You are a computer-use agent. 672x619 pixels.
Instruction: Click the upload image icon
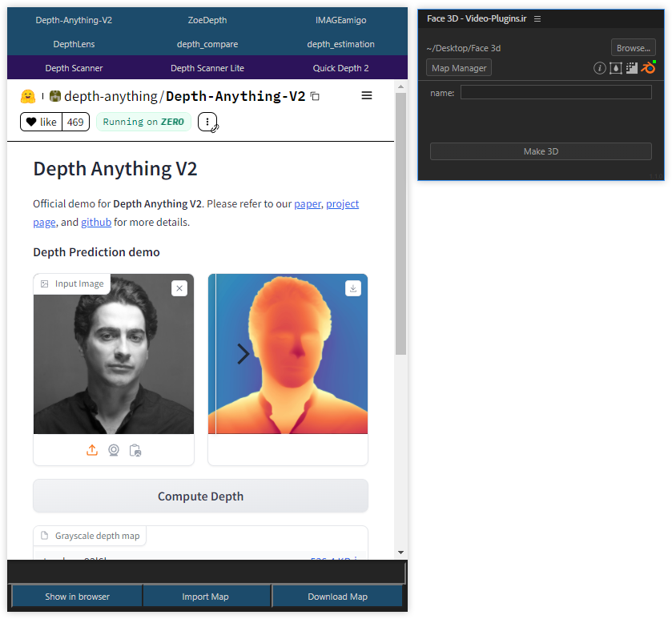pos(92,450)
